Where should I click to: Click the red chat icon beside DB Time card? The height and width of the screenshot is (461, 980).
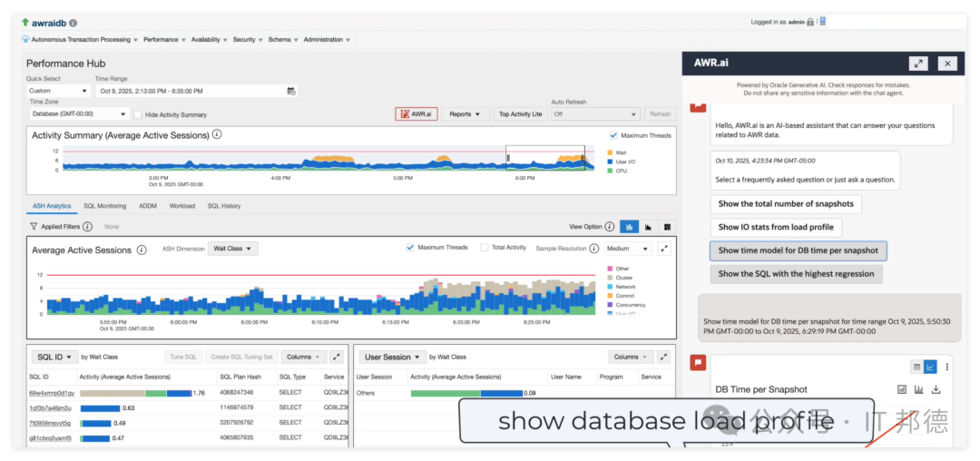(x=698, y=362)
